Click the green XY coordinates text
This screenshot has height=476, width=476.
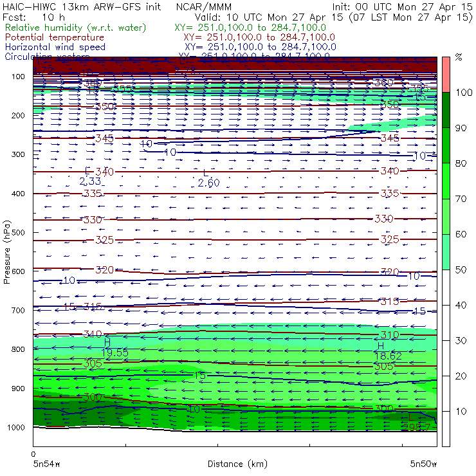click(250, 28)
